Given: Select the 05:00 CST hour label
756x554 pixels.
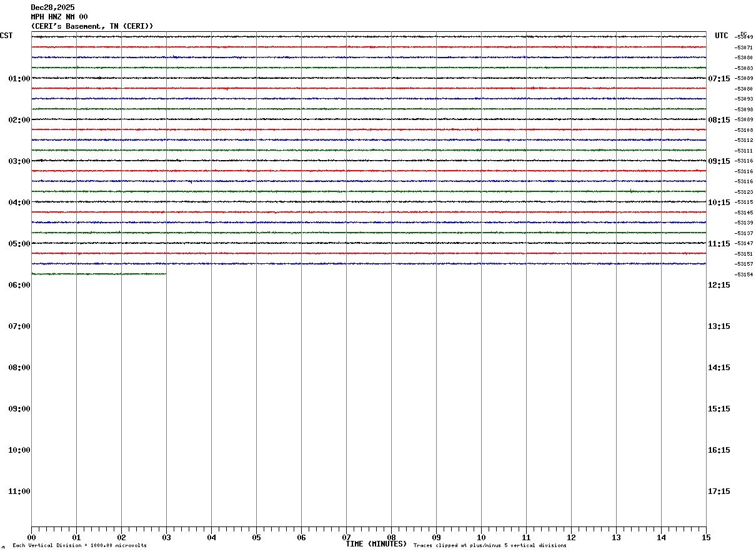Looking at the screenshot, I should click(19, 244).
